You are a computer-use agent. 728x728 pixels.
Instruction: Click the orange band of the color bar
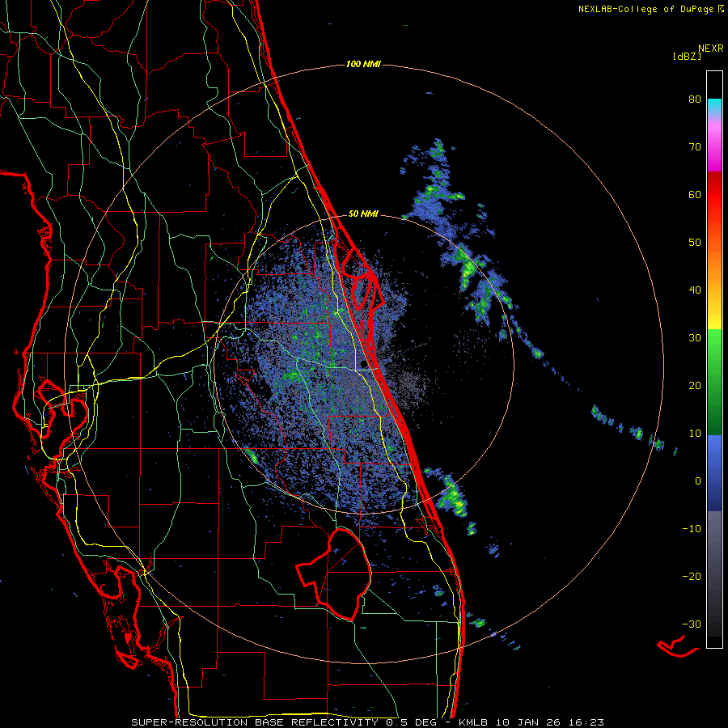714,269
